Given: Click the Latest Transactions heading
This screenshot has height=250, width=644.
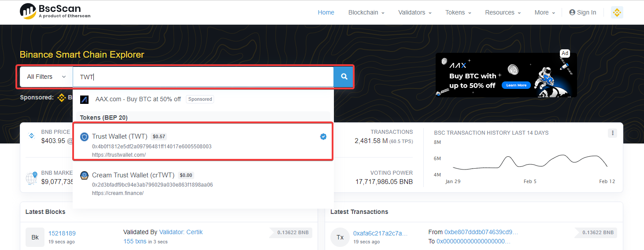Looking at the screenshot, I should tap(359, 212).
